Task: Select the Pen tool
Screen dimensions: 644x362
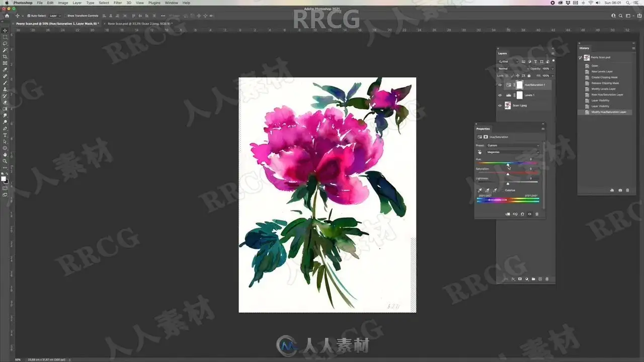Action: coord(6,128)
